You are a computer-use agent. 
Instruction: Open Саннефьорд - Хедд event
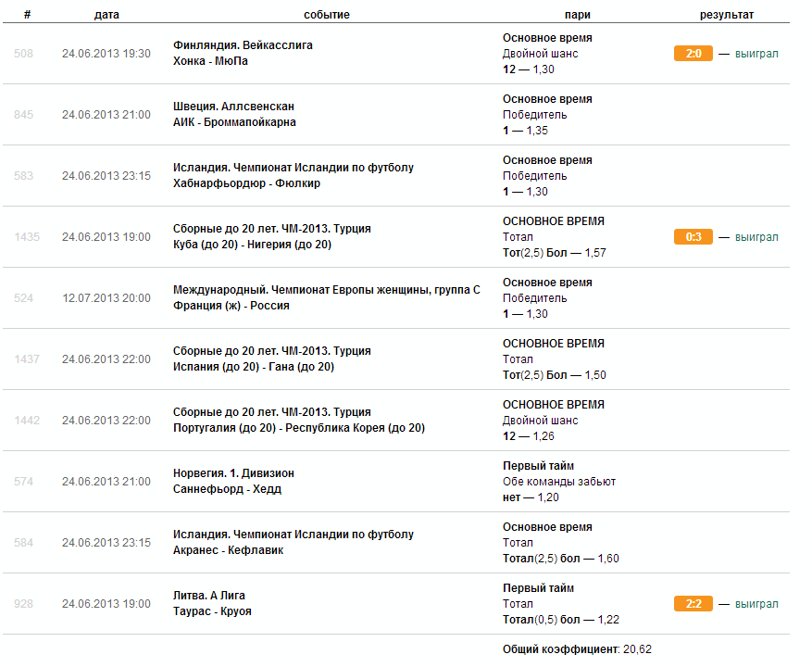coord(228,489)
